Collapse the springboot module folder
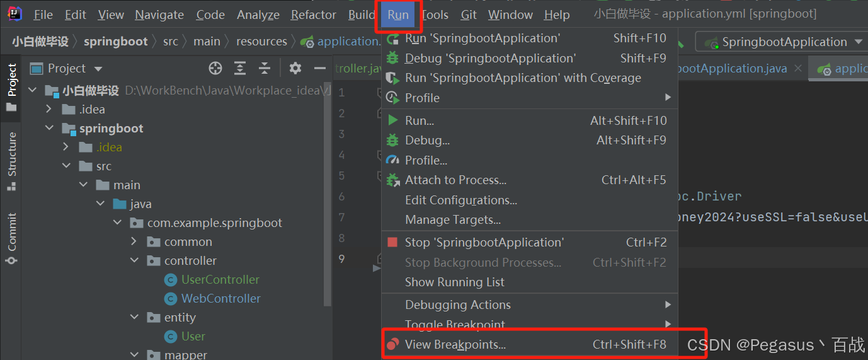The width and height of the screenshot is (868, 360). click(50, 128)
